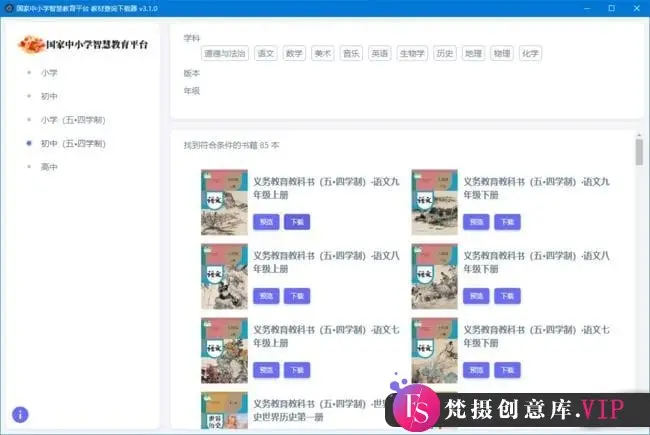The height and width of the screenshot is (435, 650).
Task: Select 初中 in the sidebar
Action: pyautogui.click(x=49, y=96)
